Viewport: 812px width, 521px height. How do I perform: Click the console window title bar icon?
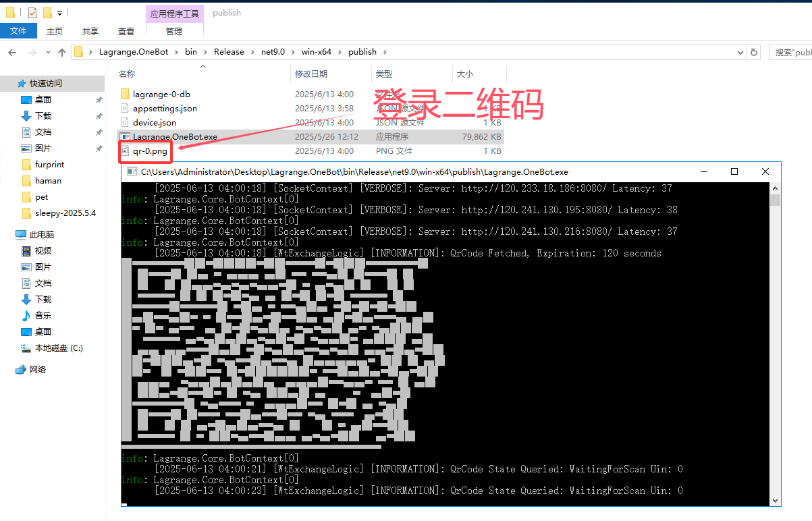tap(132, 172)
